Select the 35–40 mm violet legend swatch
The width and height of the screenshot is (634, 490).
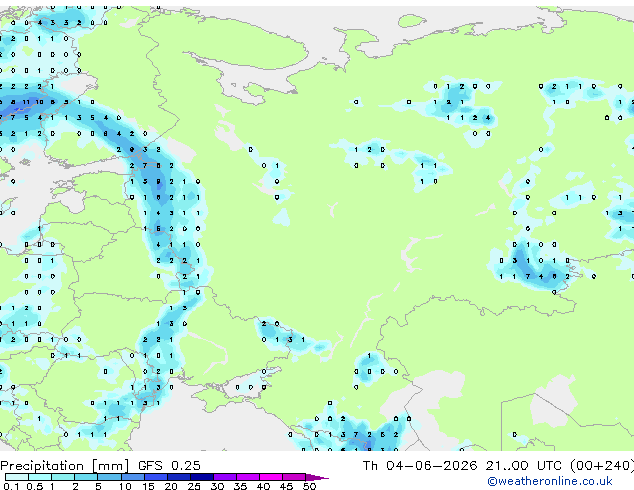(x=247, y=477)
